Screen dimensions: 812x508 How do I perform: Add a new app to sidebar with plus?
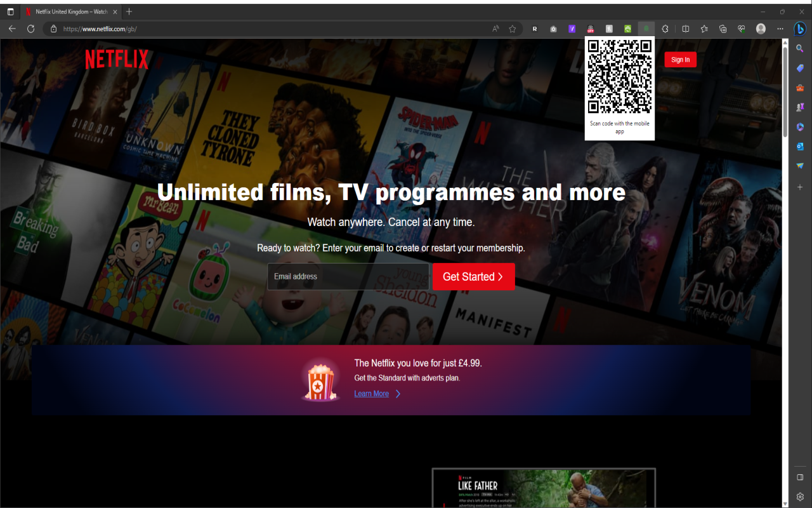pos(800,187)
